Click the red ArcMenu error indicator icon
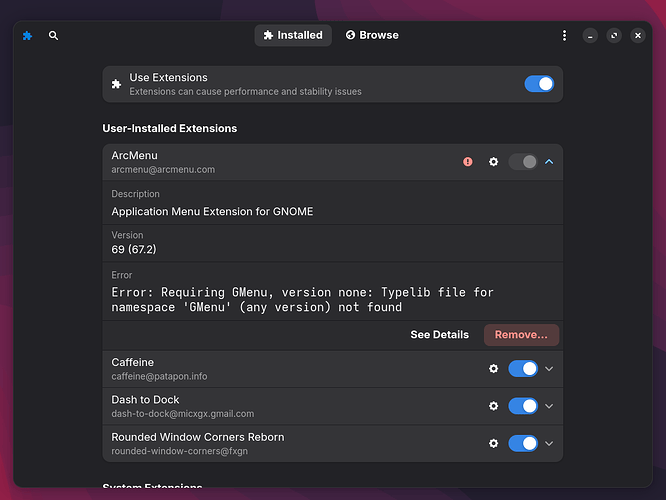666x500 pixels. [x=468, y=162]
